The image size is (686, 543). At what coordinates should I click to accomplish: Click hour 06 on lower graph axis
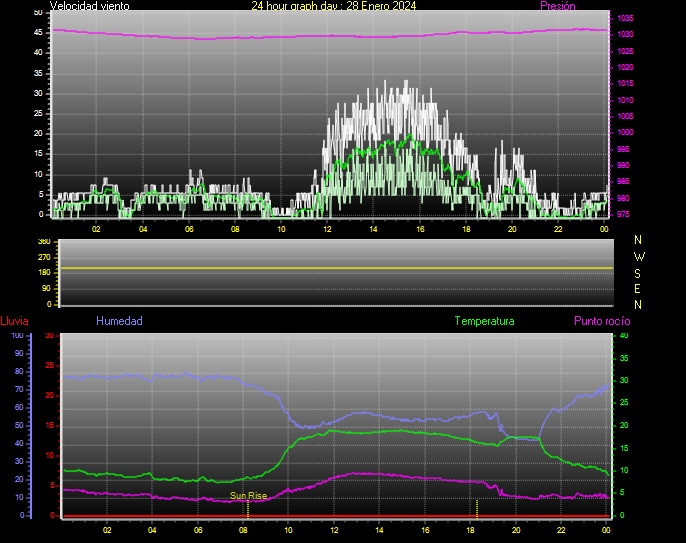[198, 530]
